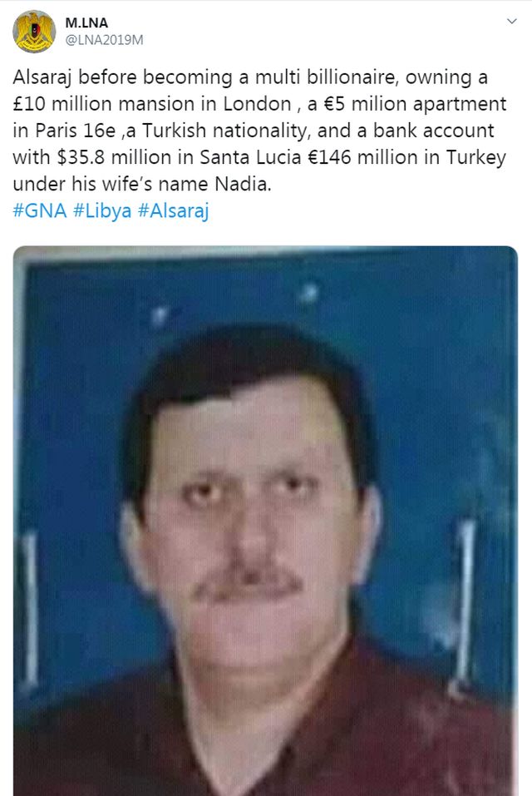View the account's eagle crest profile picture
The image size is (532, 796).
click(x=34, y=32)
